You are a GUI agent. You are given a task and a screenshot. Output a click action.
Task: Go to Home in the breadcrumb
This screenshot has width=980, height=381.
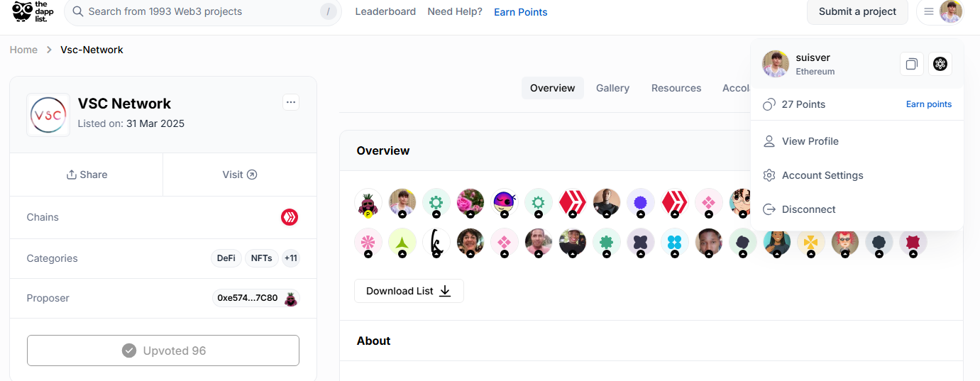pos(23,50)
